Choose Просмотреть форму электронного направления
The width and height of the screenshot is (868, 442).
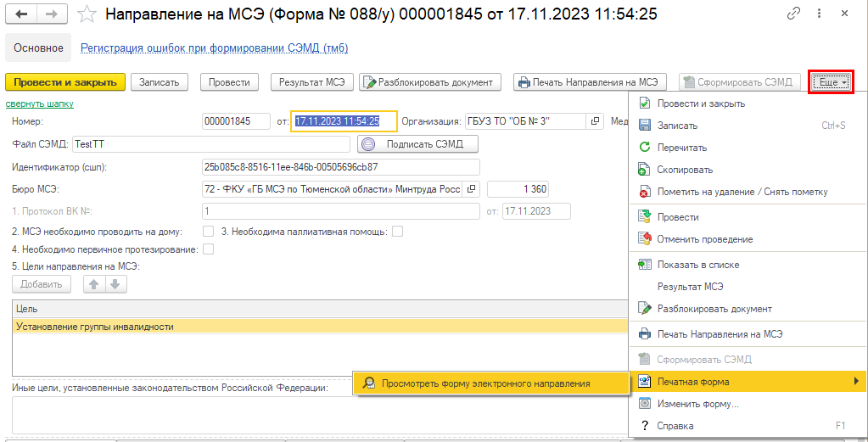(x=484, y=383)
